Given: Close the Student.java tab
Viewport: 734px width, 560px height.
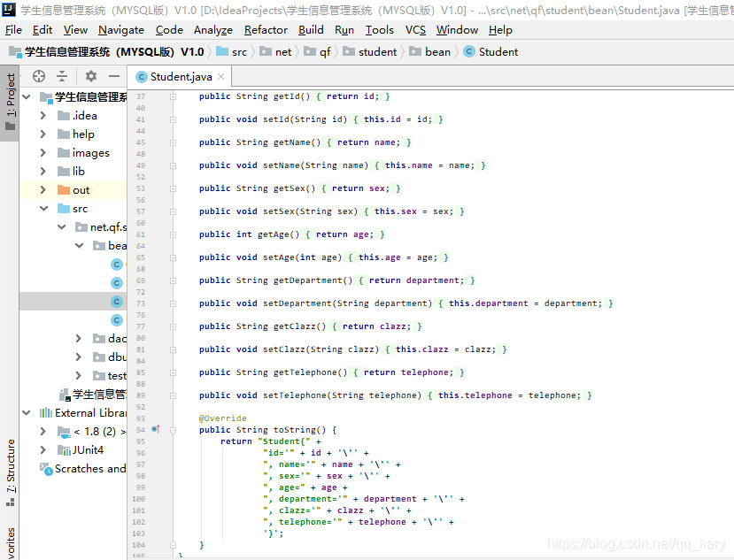Looking at the screenshot, I should point(221,76).
